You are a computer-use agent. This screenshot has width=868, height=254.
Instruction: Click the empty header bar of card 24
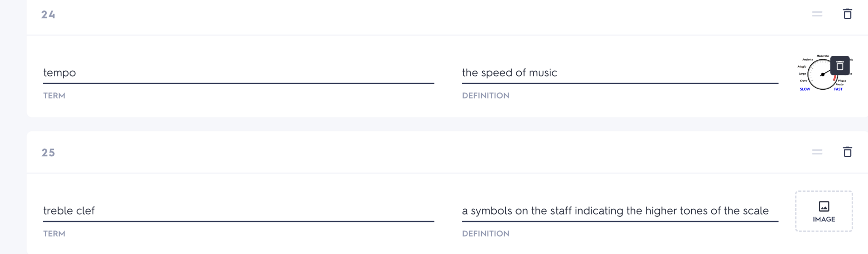pyautogui.click(x=424, y=15)
